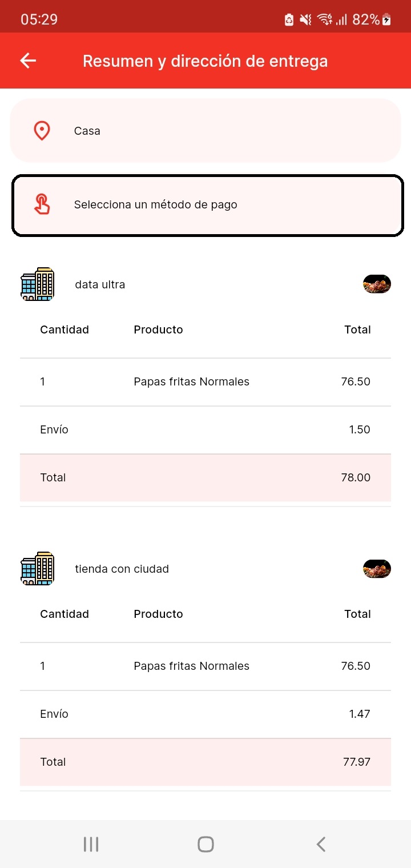
Task: Tap the battery percentage in status bar
Action: point(366,19)
